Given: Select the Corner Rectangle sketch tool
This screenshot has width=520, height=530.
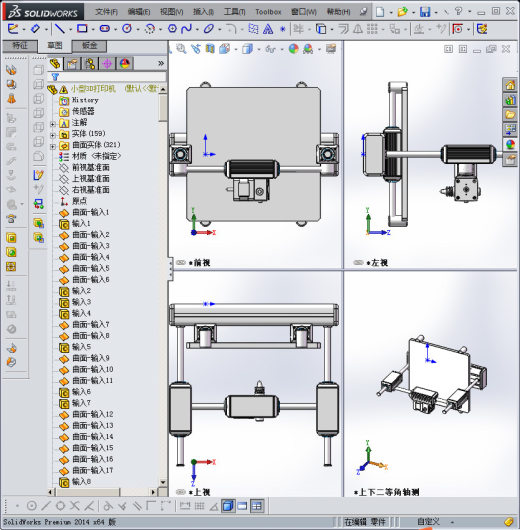Looking at the screenshot, I should tap(82, 29).
